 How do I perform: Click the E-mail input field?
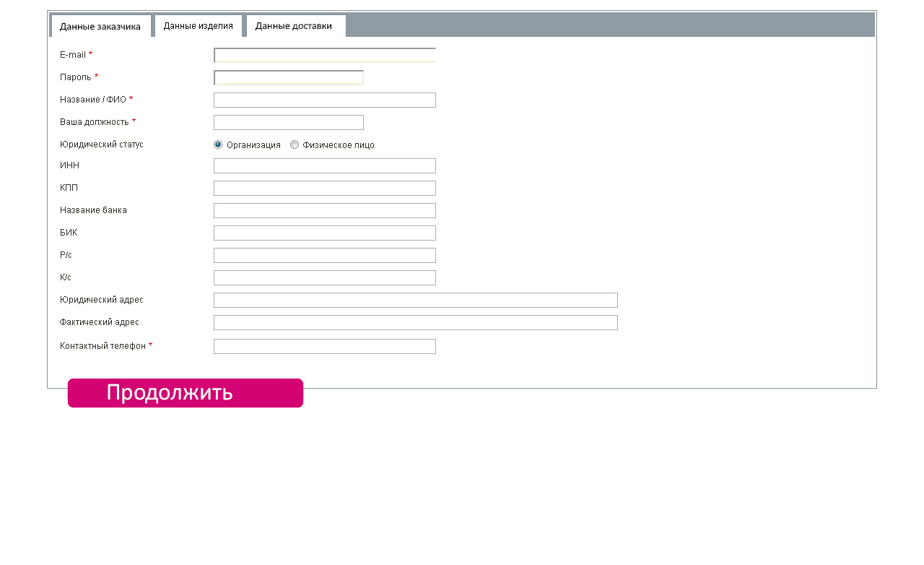pos(325,56)
